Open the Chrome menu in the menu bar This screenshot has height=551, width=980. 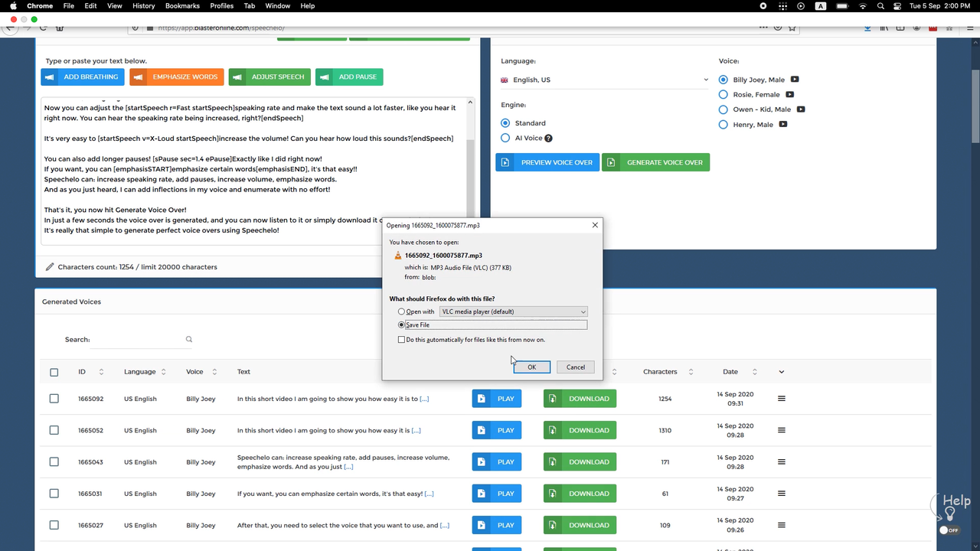click(40, 6)
